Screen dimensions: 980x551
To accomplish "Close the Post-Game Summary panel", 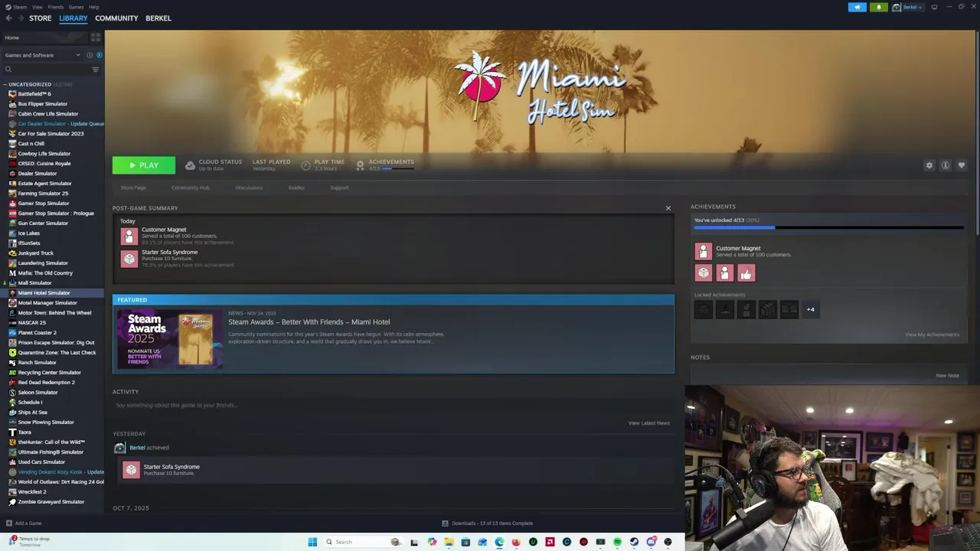I will 668,208.
